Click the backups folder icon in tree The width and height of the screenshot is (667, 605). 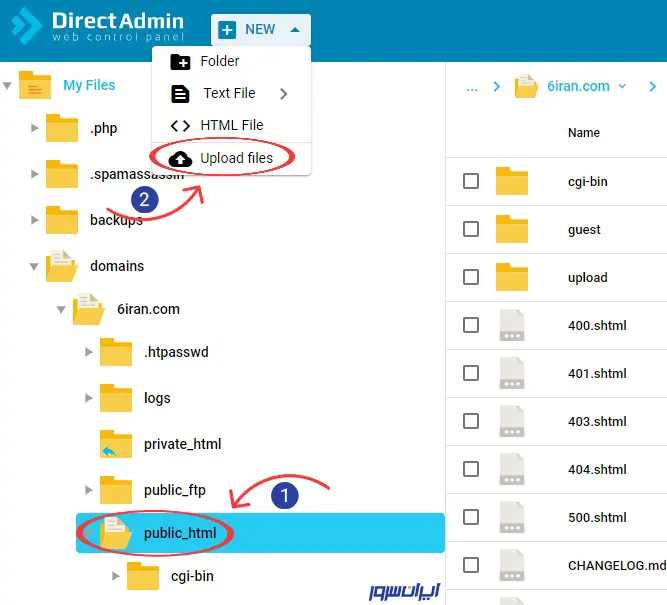click(62, 220)
